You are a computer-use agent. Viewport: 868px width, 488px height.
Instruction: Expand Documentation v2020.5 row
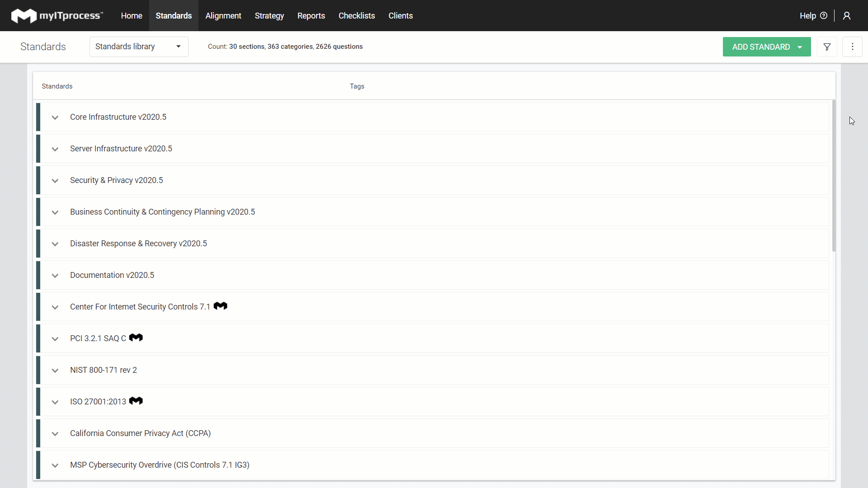[55, 276]
